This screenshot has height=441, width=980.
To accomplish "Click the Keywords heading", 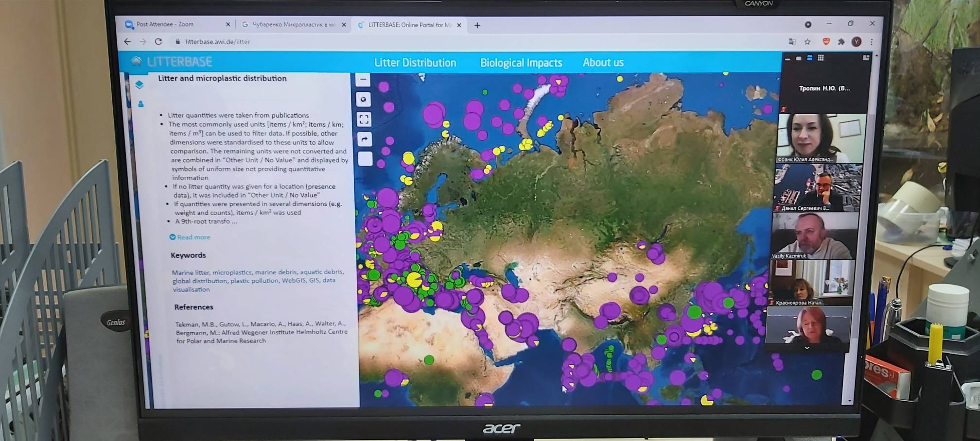I will coord(188,255).
